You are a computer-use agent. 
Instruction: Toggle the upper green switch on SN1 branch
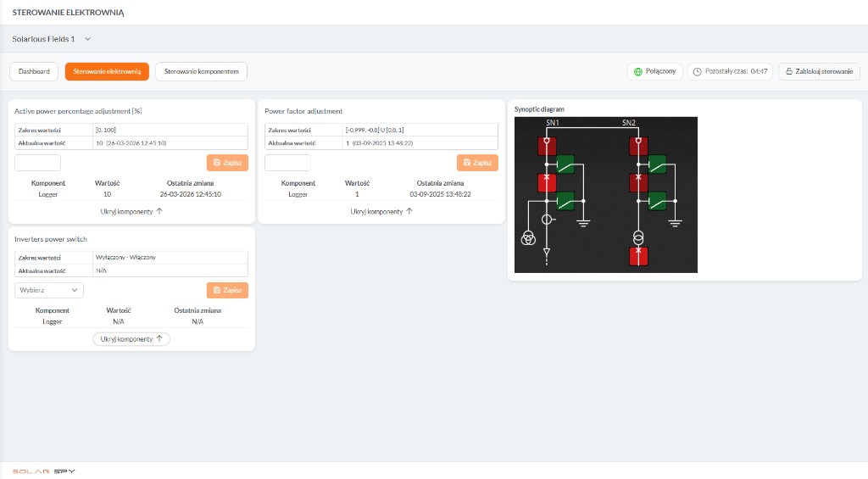(565, 164)
